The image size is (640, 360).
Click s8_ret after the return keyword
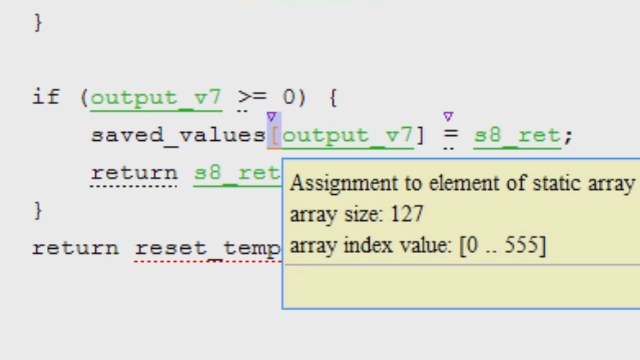pos(238,173)
